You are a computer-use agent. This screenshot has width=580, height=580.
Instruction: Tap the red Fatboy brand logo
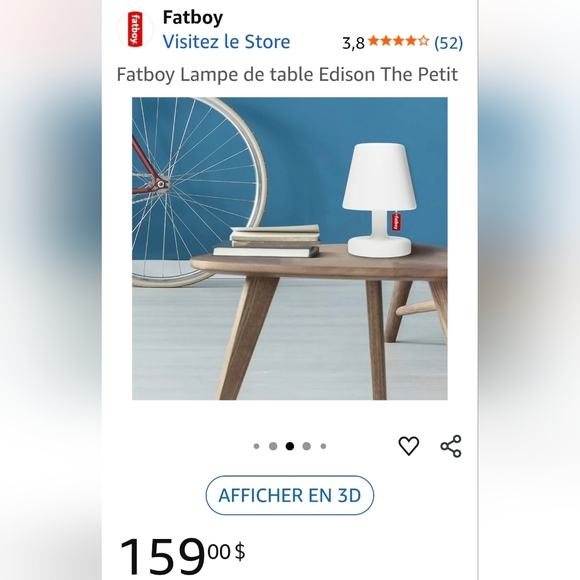[x=135, y=29]
